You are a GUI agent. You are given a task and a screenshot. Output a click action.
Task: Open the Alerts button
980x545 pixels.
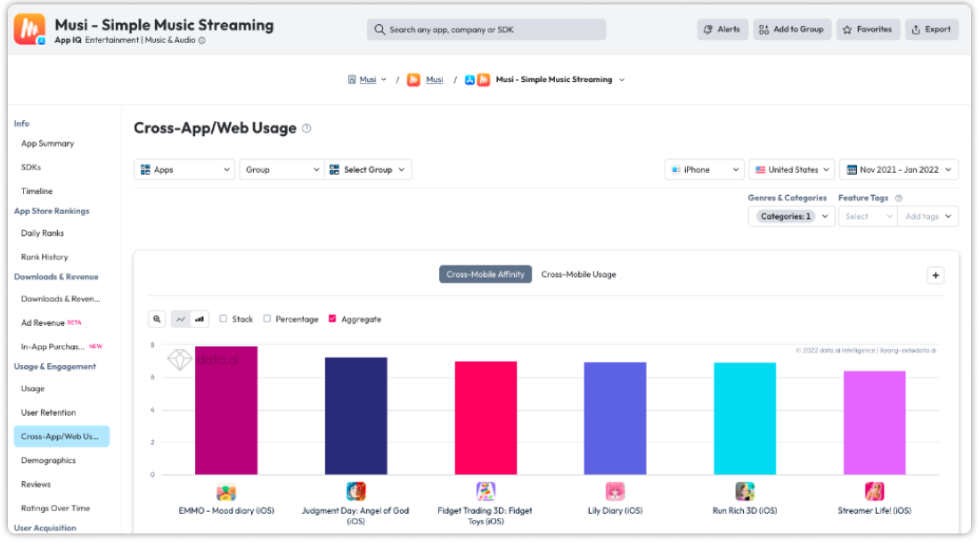[722, 29]
